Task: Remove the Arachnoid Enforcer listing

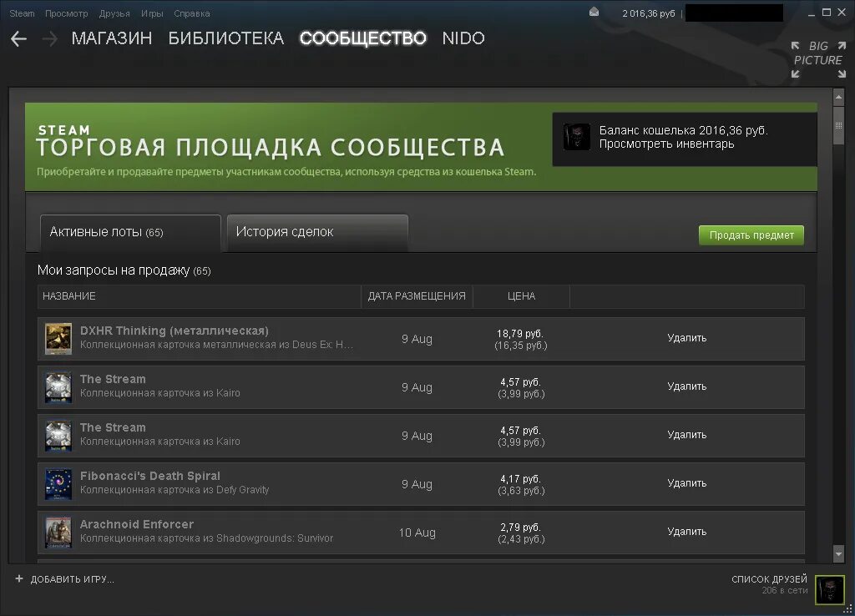Action: coord(687,532)
